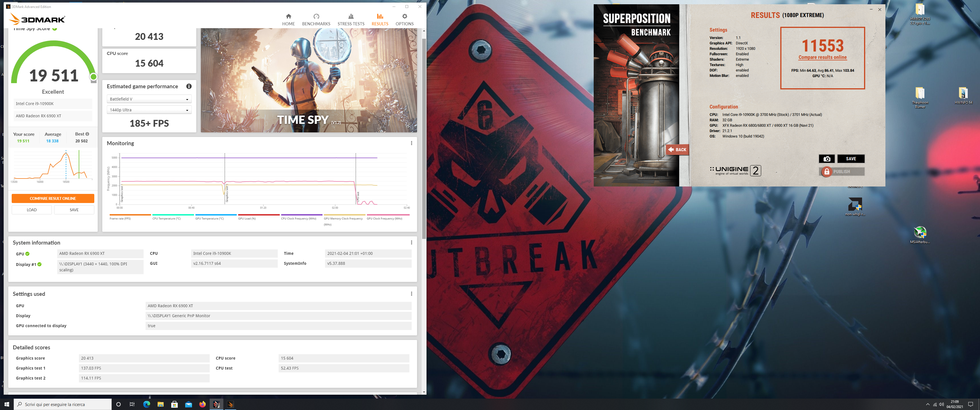Toggle GPU Load (%) legend in Monitoring

click(x=259, y=217)
